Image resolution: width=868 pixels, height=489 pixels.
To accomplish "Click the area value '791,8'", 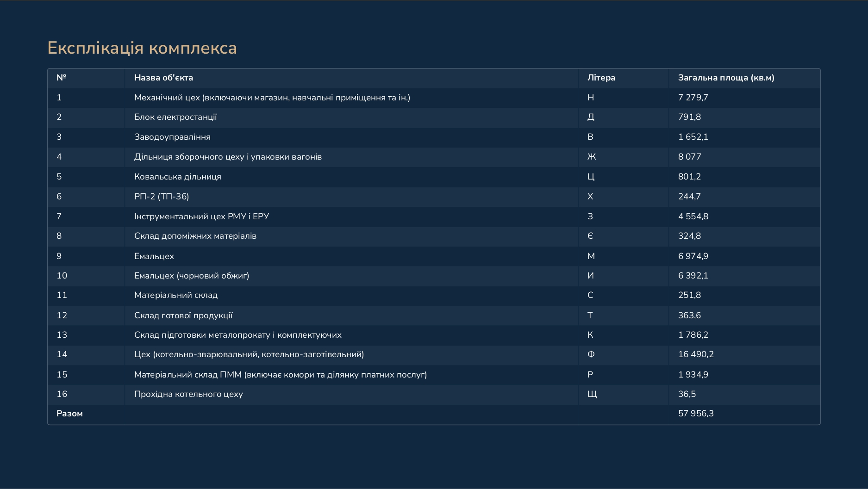I will (689, 117).
